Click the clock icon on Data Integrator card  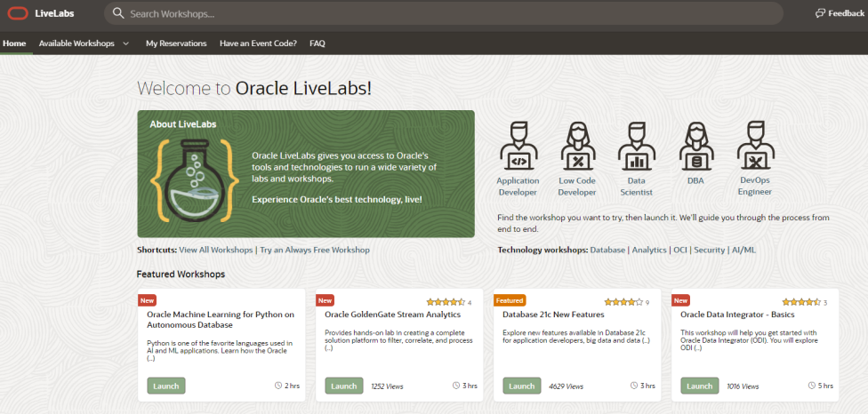pos(812,386)
